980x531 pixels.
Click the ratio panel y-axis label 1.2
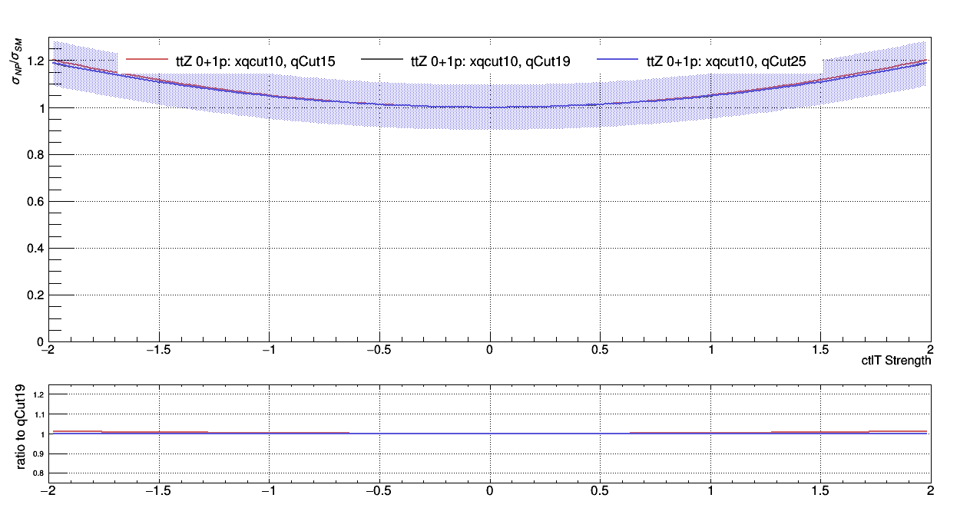(40, 394)
